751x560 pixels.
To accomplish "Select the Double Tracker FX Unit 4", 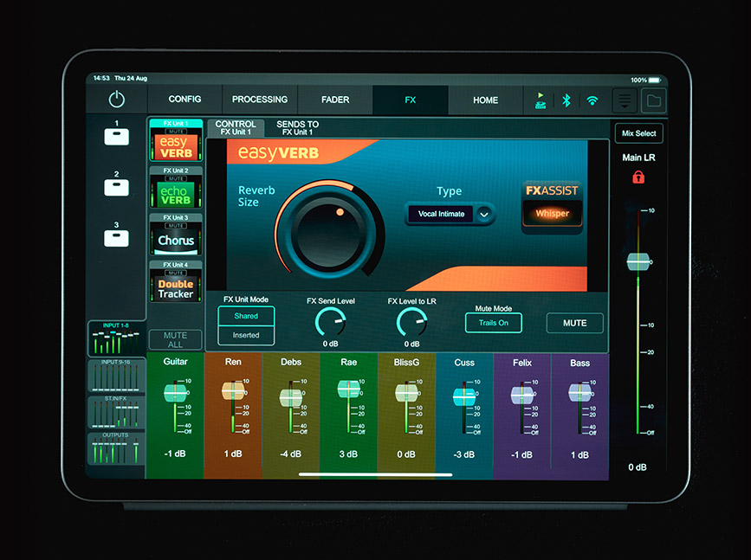I will [x=176, y=283].
